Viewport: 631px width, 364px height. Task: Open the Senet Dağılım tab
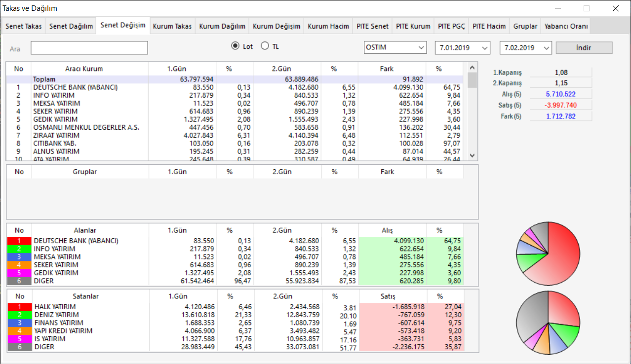pyautogui.click(x=71, y=26)
